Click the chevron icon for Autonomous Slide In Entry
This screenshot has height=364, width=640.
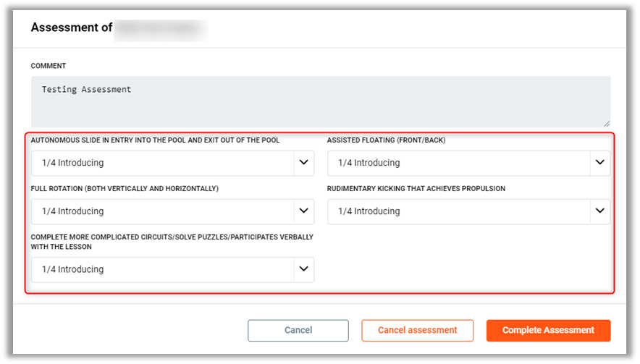303,163
